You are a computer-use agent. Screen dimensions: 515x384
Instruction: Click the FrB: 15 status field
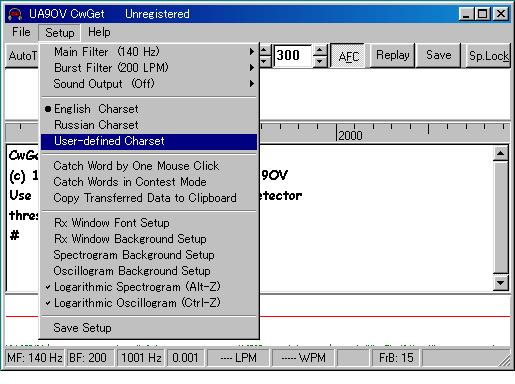click(x=396, y=358)
